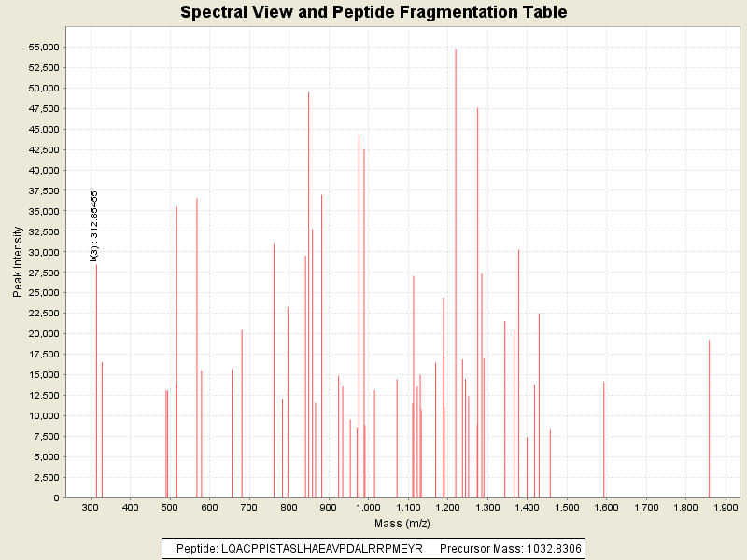The height and width of the screenshot is (560, 747).
Task: Click the 0 tick at the y-axis base
Action: 57,497
